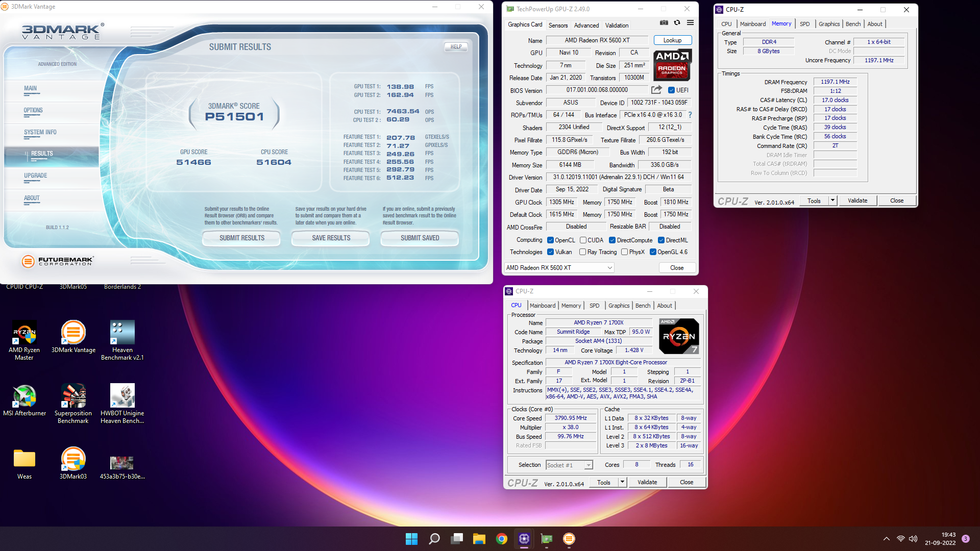
Task: Switch to SPD tab in CPU-Z Memory window
Action: (804, 24)
